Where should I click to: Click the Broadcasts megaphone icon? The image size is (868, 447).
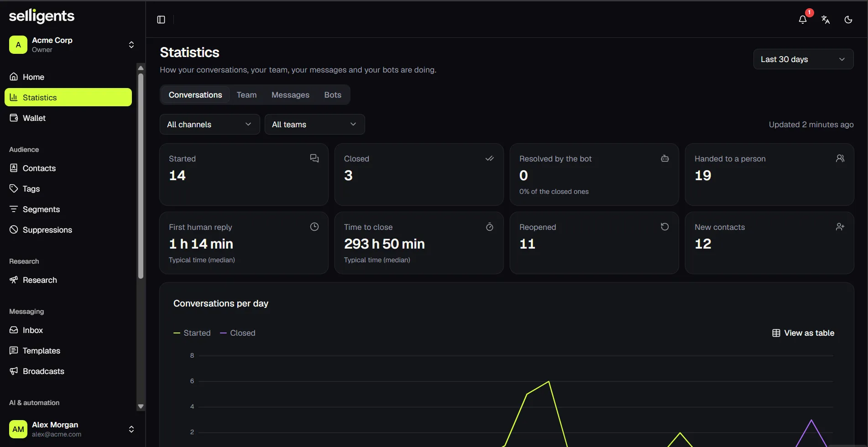coord(14,371)
